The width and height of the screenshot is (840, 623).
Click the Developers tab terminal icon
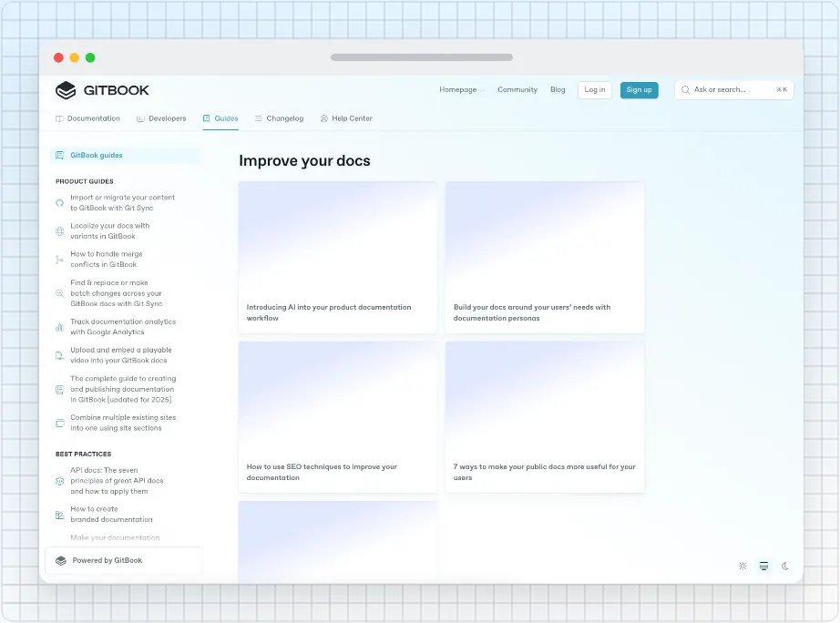[140, 119]
